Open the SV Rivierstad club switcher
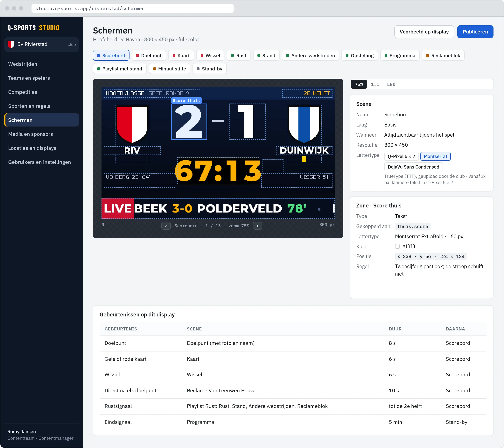This screenshot has height=448, width=504. pos(41,44)
